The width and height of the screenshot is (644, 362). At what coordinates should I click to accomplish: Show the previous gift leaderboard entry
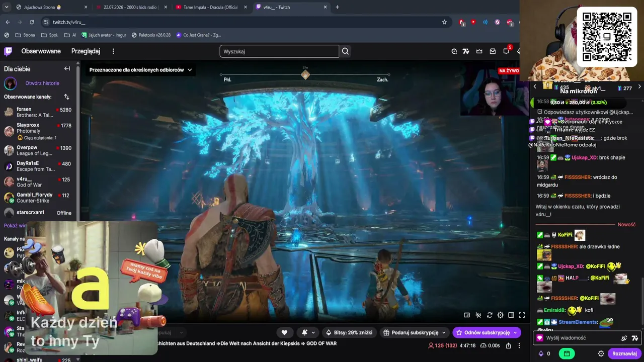tap(535, 87)
